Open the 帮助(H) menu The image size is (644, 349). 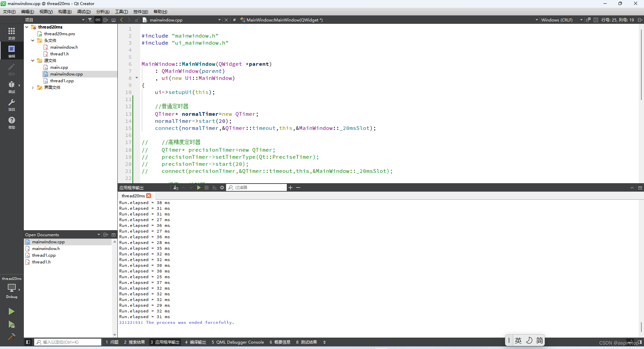pos(160,12)
